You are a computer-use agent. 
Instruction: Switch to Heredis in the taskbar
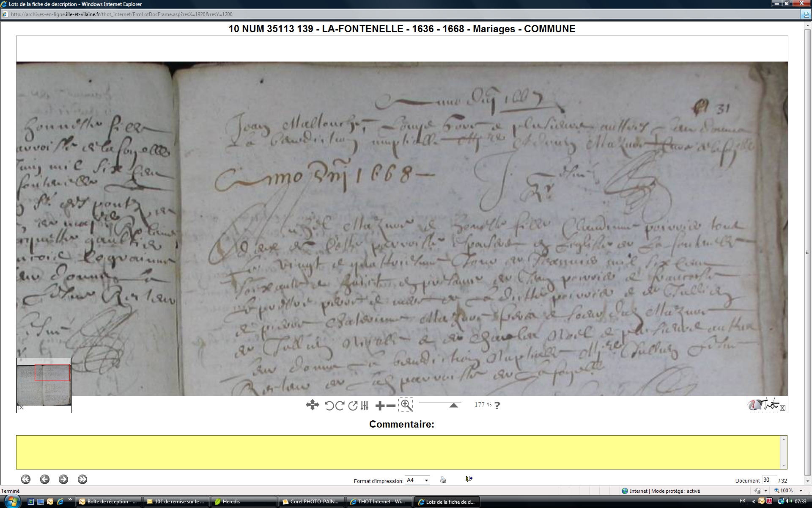pyautogui.click(x=243, y=502)
